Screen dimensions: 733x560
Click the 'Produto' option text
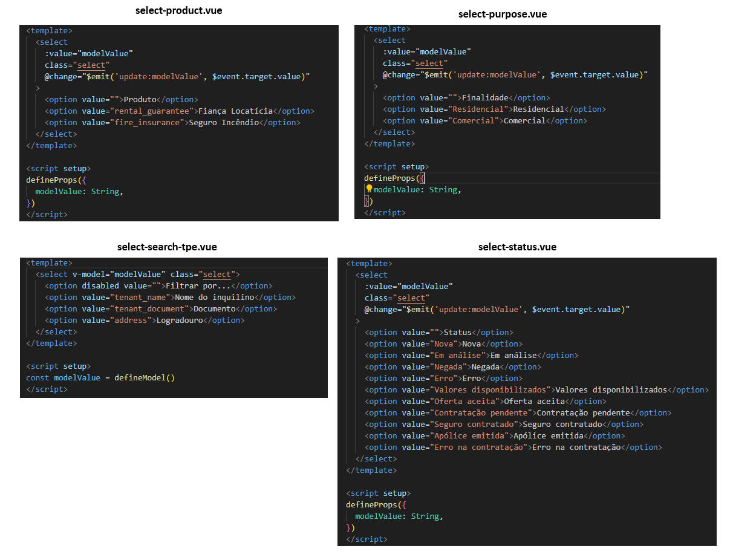pyautogui.click(x=140, y=100)
